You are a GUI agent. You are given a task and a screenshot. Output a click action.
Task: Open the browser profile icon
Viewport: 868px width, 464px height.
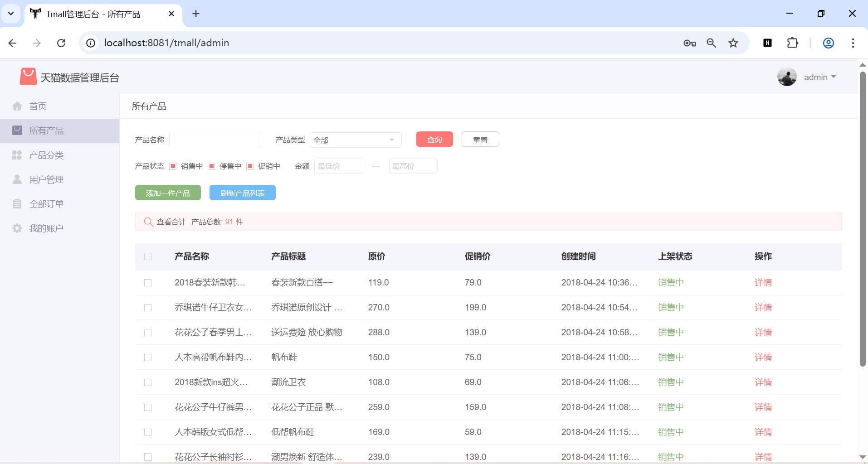(829, 43)
